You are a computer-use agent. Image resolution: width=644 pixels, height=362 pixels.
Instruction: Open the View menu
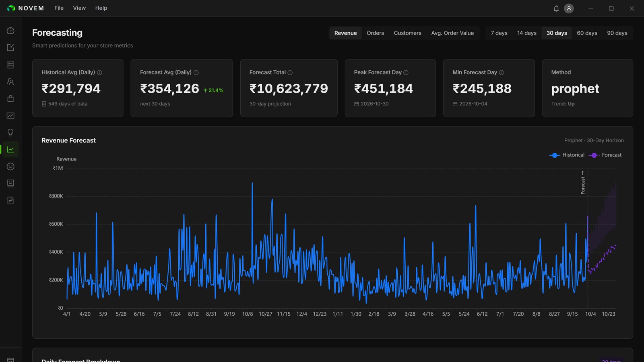[79, 8]
